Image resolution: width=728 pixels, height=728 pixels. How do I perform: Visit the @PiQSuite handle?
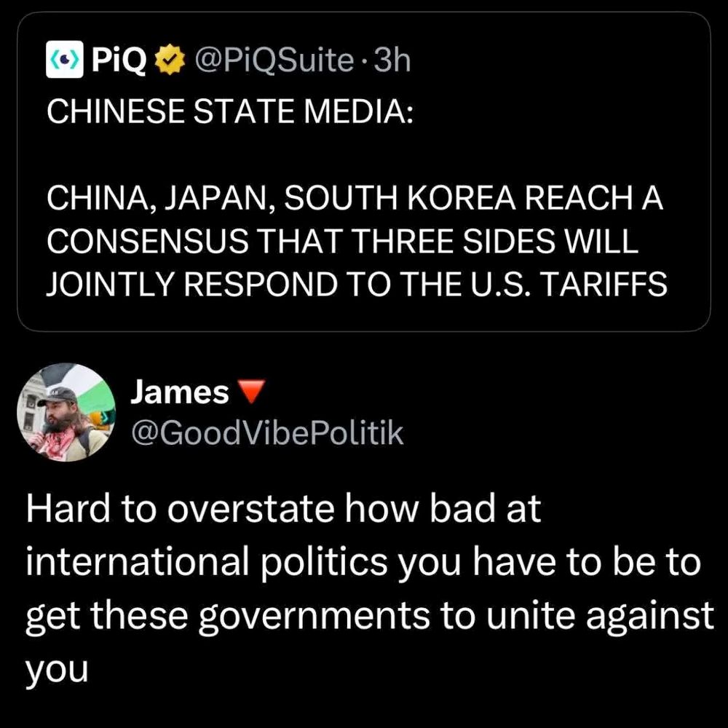pyautogui.click(x=274, y=61)
